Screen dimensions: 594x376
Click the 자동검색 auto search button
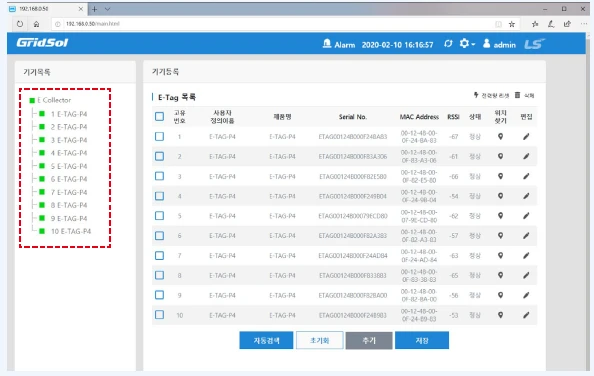pyautogui.click(x=266, y=340)
